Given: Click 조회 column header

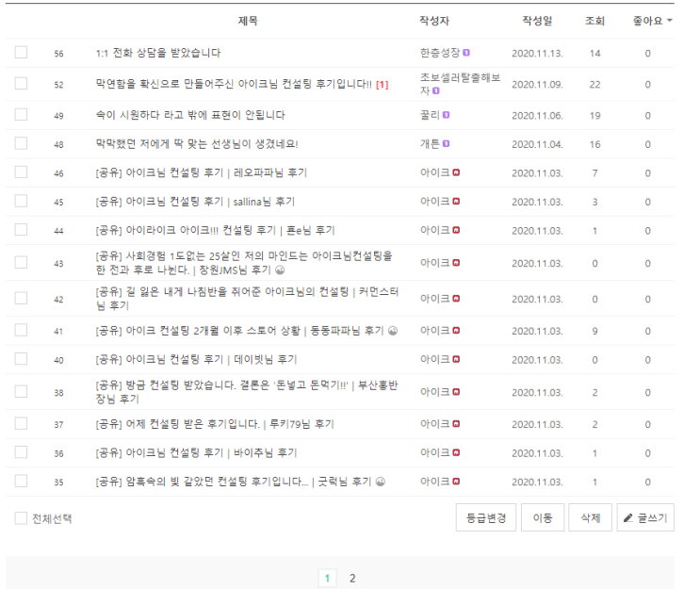Looking at the screenshot, I should (x=594, y=21).
